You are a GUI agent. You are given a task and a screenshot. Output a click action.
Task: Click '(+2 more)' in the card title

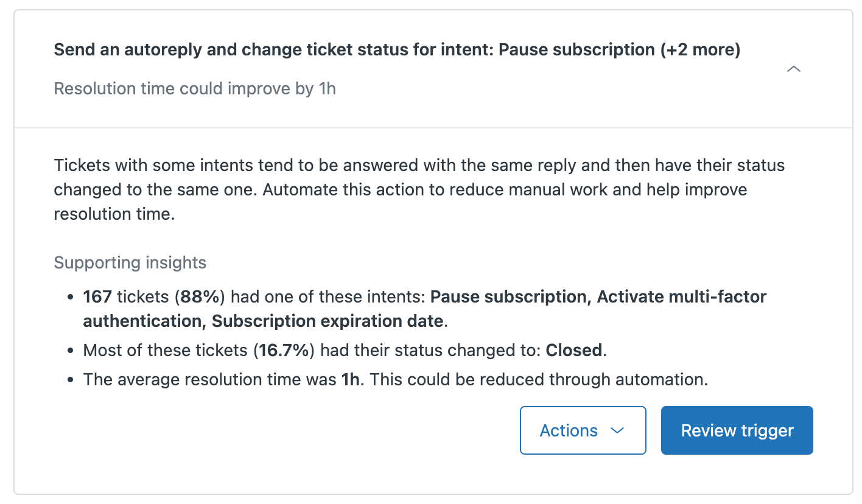701,50
